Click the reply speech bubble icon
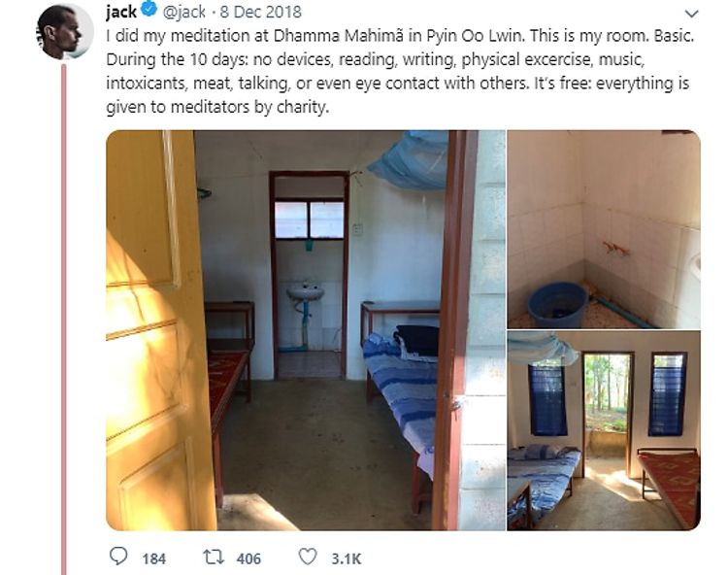 tap(117, 556)
